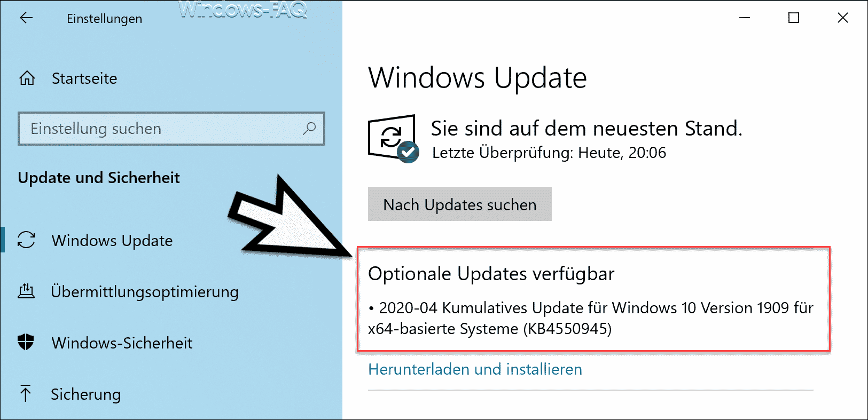The image size is (868, 420).
Task: Maximize the Einstellungen window
Action: (x=794, y=18)
